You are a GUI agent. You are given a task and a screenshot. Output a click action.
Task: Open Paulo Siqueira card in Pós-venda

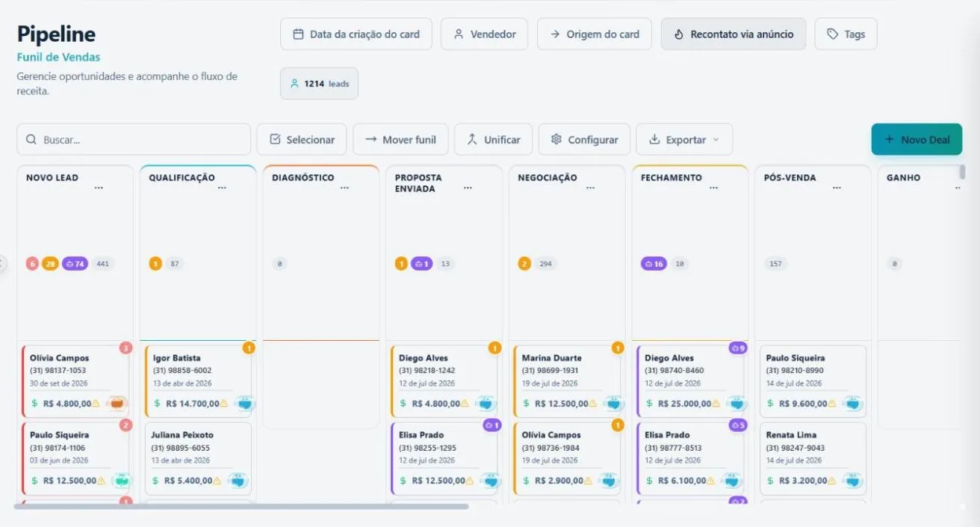(813, 381)
